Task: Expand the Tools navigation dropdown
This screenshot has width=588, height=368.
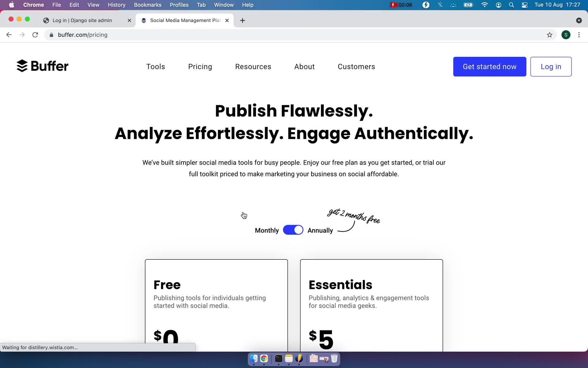Action: (155, 67)
